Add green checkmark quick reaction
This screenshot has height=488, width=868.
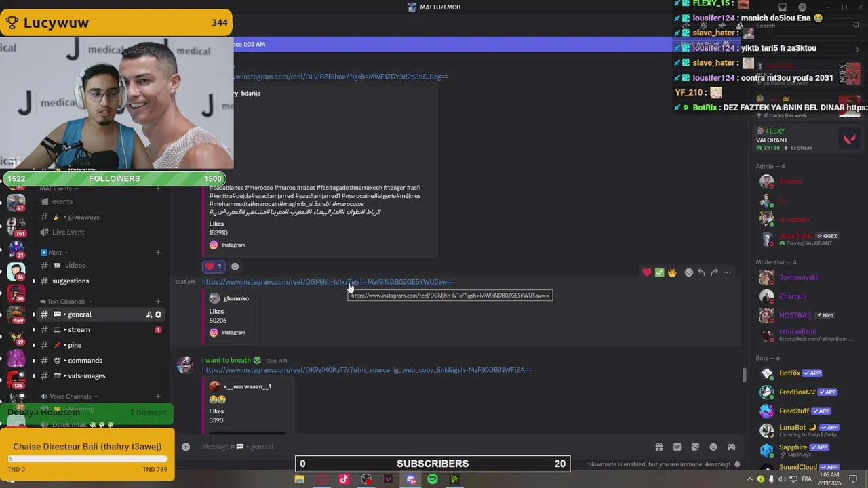tap(659, 272)
